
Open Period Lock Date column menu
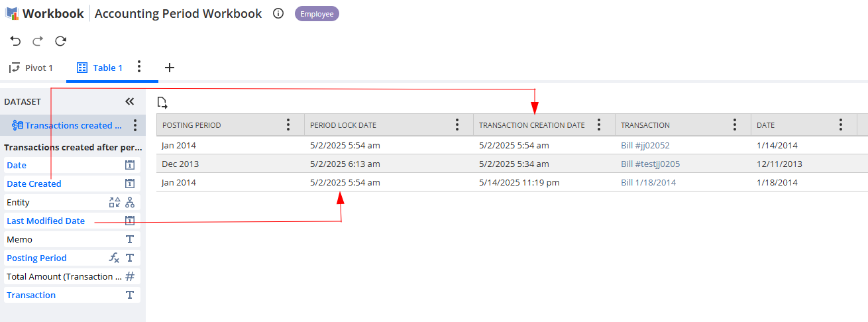457,125
